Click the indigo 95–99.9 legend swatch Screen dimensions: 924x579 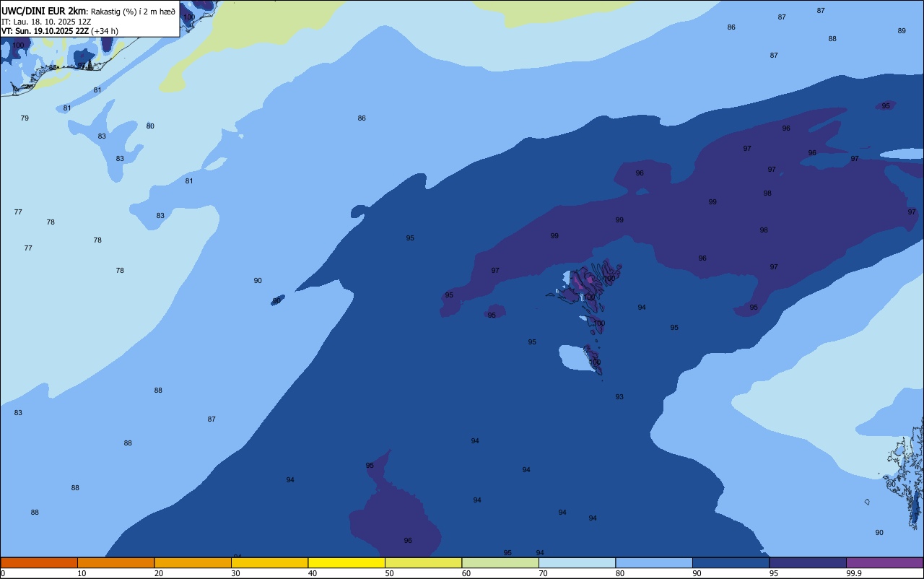pyautogui.click(x=808, y=562)
